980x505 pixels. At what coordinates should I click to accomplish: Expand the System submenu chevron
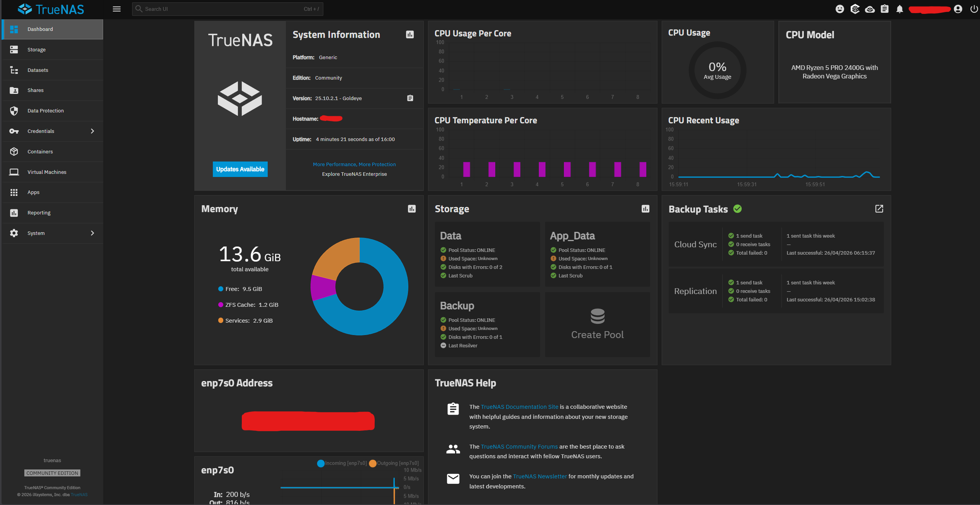[x=92, y=233]
